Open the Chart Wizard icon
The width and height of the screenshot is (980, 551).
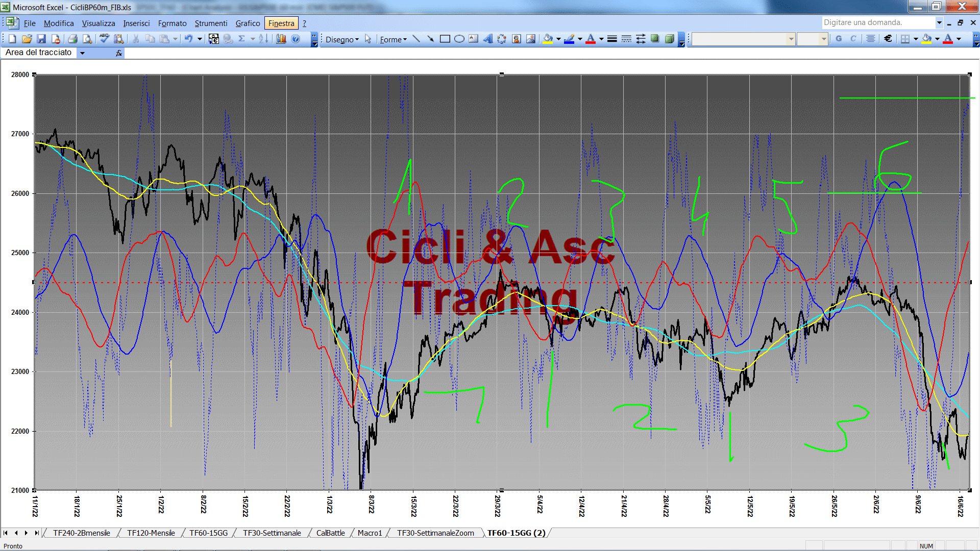point(281,39)
